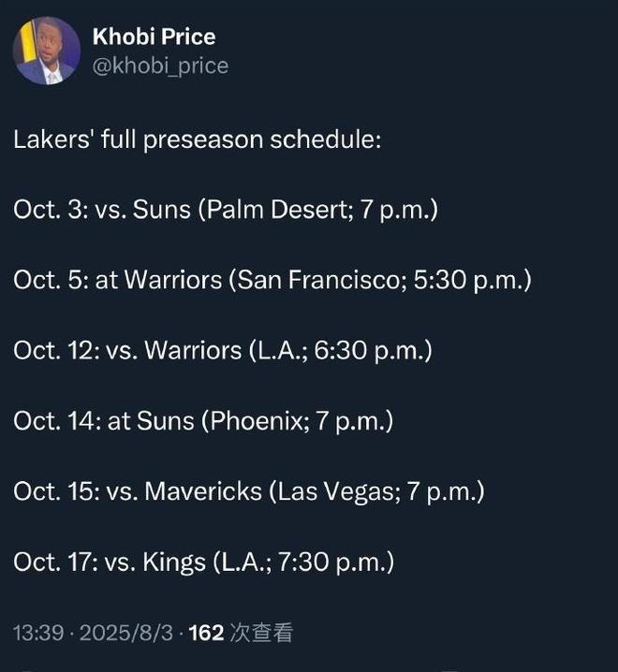Click the Oct. 5 at Warriors line
618x672 pixels.
tap(272, 280)
